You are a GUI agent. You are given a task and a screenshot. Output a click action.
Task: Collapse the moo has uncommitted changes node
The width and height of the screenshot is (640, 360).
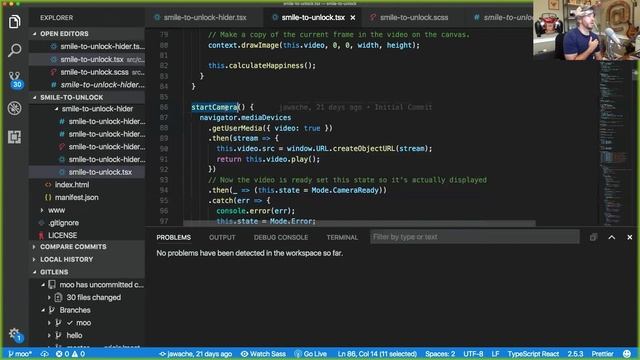(43, 284)
